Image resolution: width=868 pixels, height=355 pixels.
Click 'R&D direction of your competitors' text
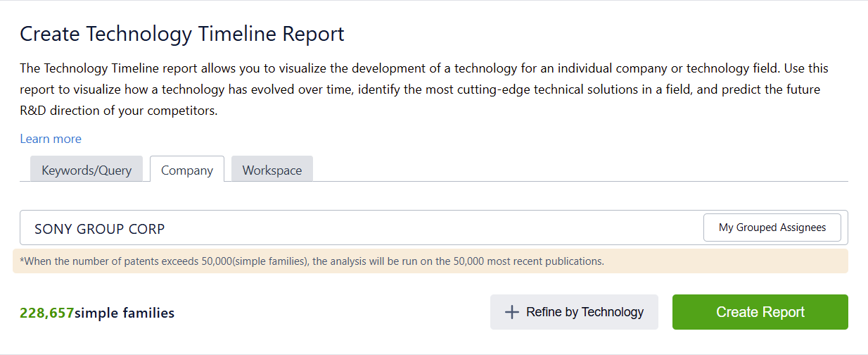(119, 111)
